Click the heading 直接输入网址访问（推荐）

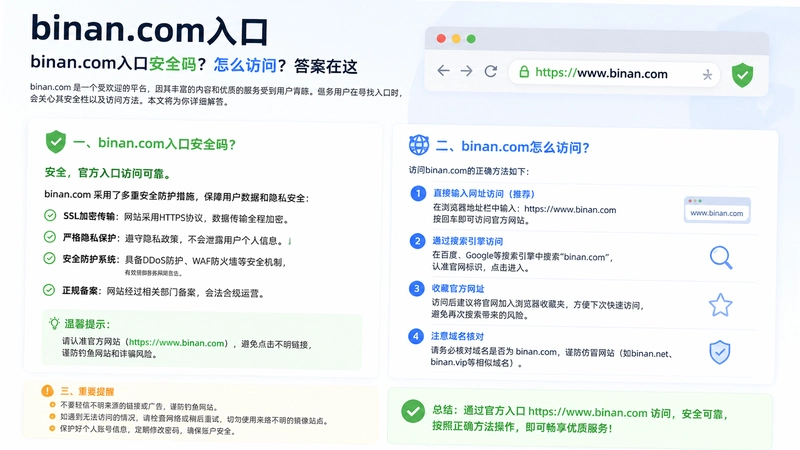click(x=484, y=194)
